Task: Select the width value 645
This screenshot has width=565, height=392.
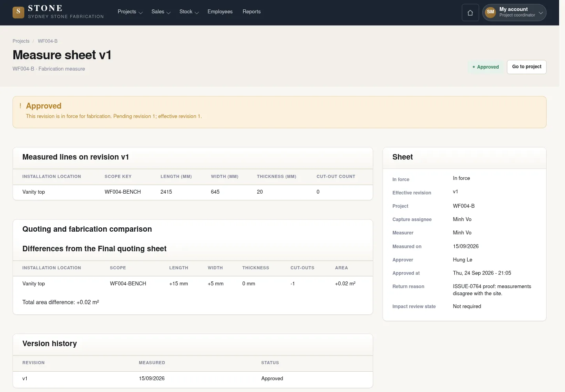Action: click(x=215, y=192)
